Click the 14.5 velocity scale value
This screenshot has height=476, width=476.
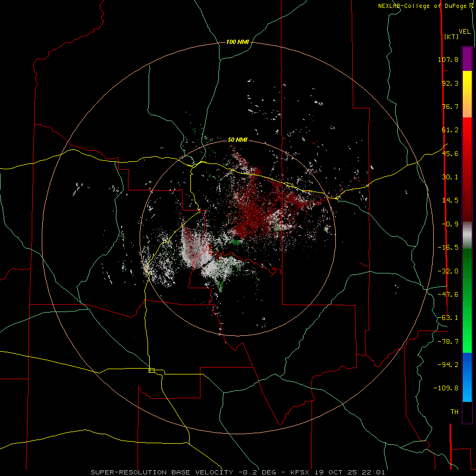coord(450,200)
